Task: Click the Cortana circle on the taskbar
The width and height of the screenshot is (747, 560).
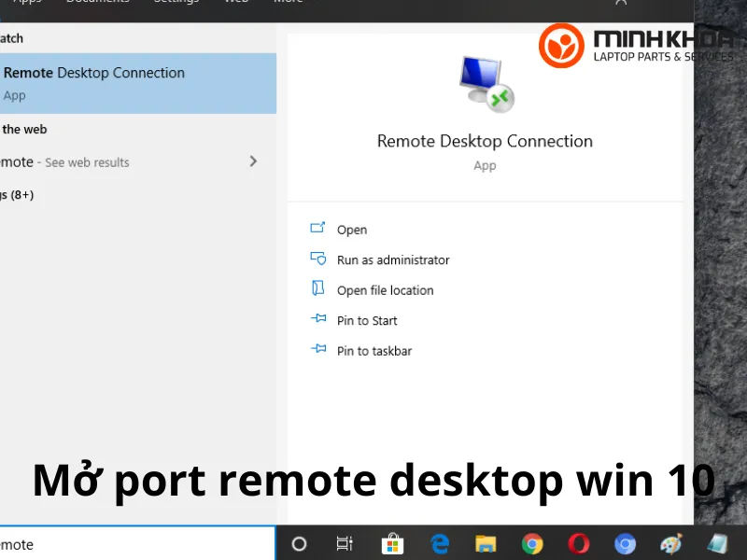Action: pos(299,544)
